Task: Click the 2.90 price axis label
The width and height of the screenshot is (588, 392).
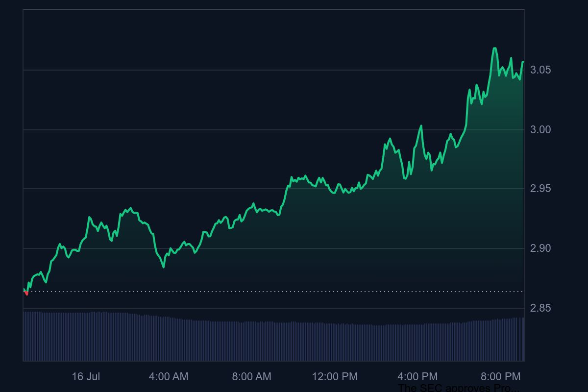Action: point(540,248)
